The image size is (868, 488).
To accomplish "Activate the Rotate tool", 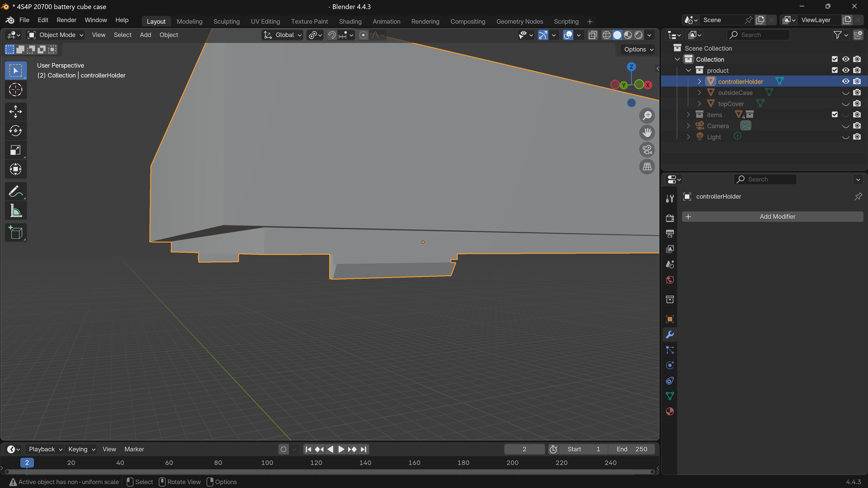I will pyautogui.click(x=16, y=131).
